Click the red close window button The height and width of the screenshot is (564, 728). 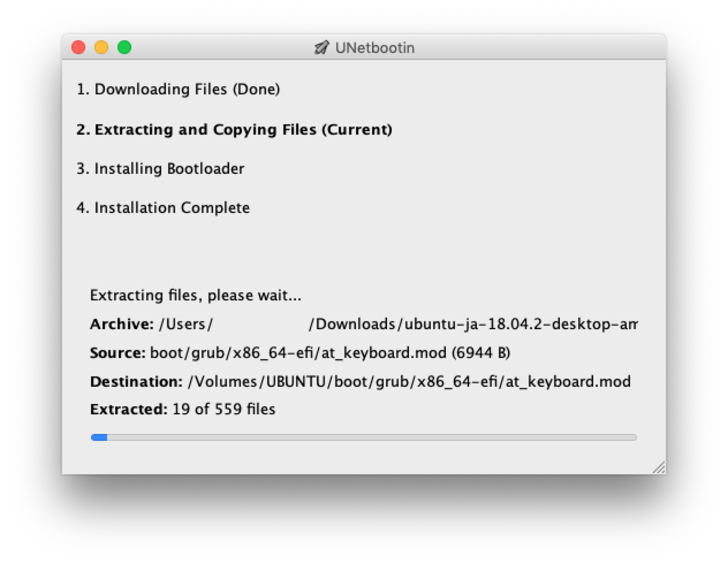78,47
